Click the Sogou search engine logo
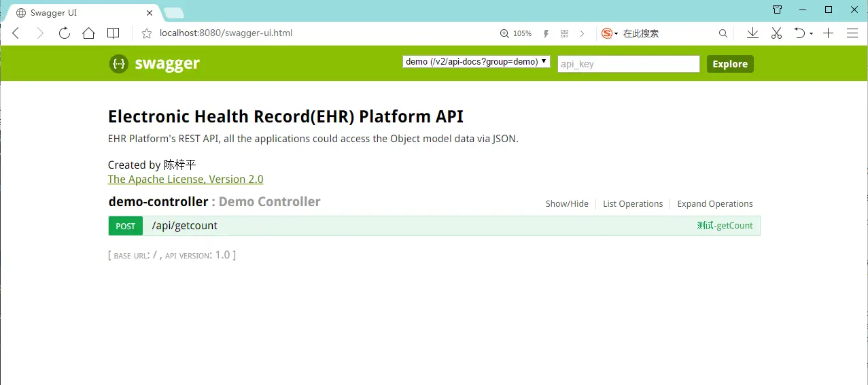Image resolution: width=868 pixels, height=385 pixels. 607,33
